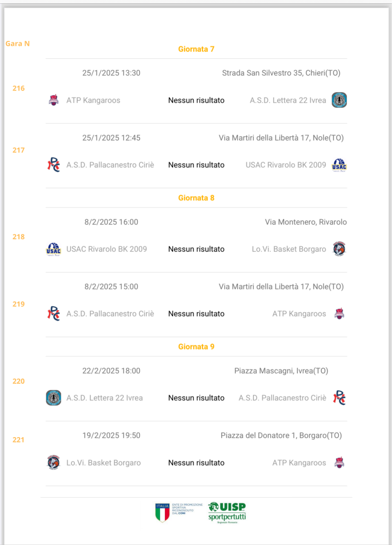Click Lettera 22 Ivrea logo in match 220
This screenshot has width=392, height=545.
point(53,398)
